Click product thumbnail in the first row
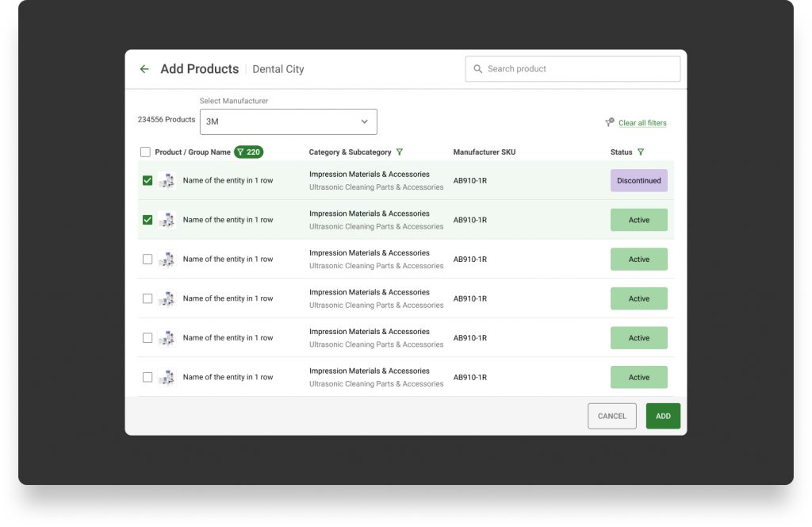 167,181
